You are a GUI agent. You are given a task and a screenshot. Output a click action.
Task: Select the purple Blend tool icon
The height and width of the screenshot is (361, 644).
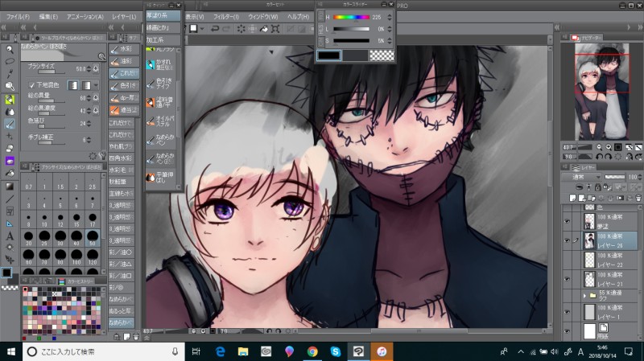(x=10, y=161)
